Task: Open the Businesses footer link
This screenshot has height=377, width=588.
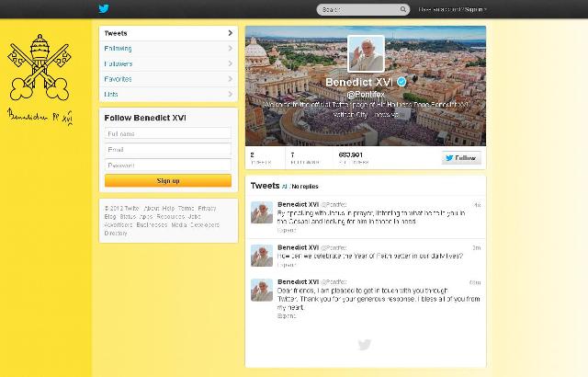Action: click(x=152, y=224)
